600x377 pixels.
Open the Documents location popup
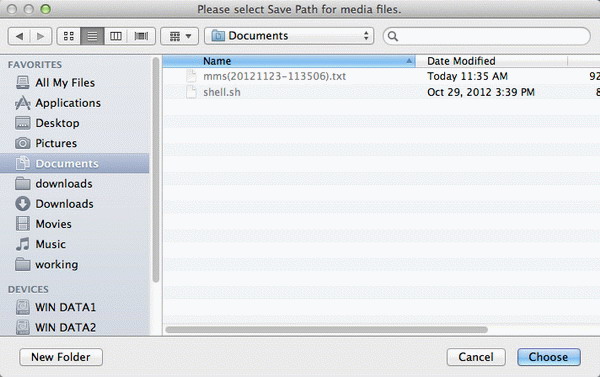click(289, 36)
